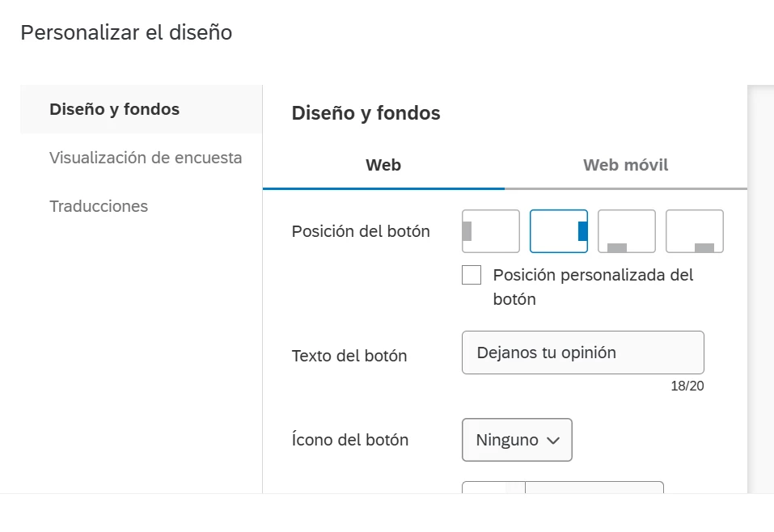Select the right-middle button position thumbnail
Screen dimensions: 774x532
[559, 231]
